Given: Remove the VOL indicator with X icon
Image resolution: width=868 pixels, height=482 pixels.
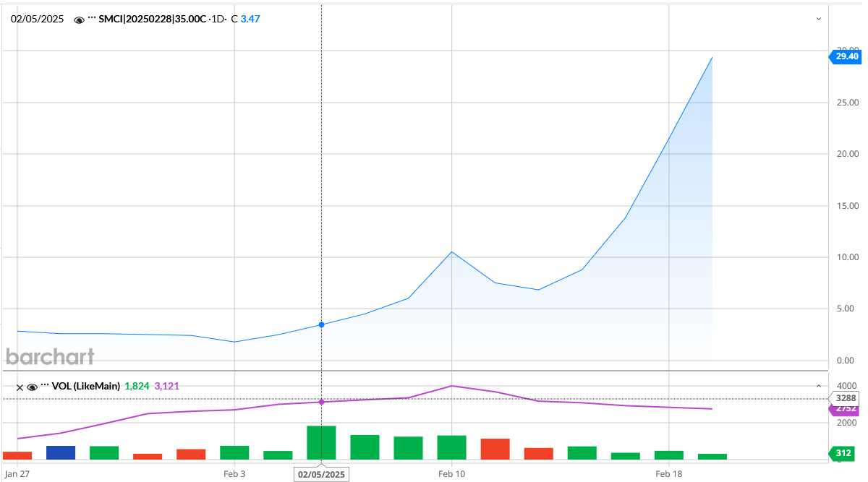Looking at the screenshot, I should [20, 387].
